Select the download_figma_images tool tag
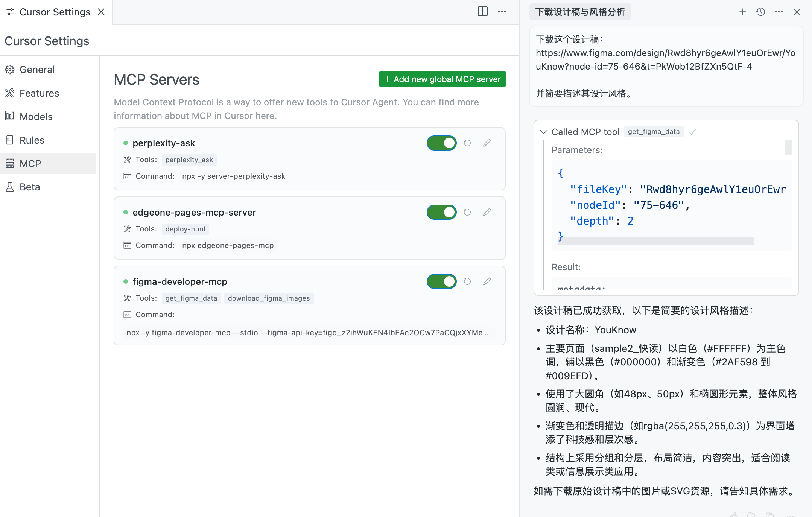The image size is (812, 517). [269, 298]
